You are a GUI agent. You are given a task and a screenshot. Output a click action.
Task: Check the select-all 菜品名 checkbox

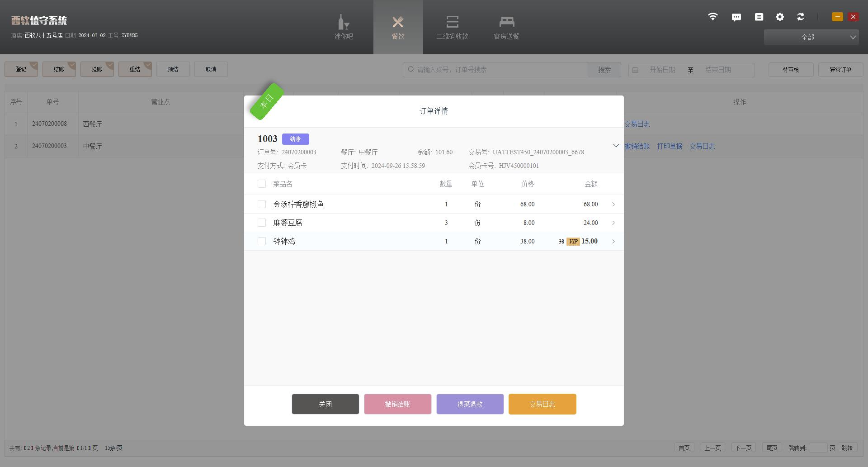tap(262, 184)
